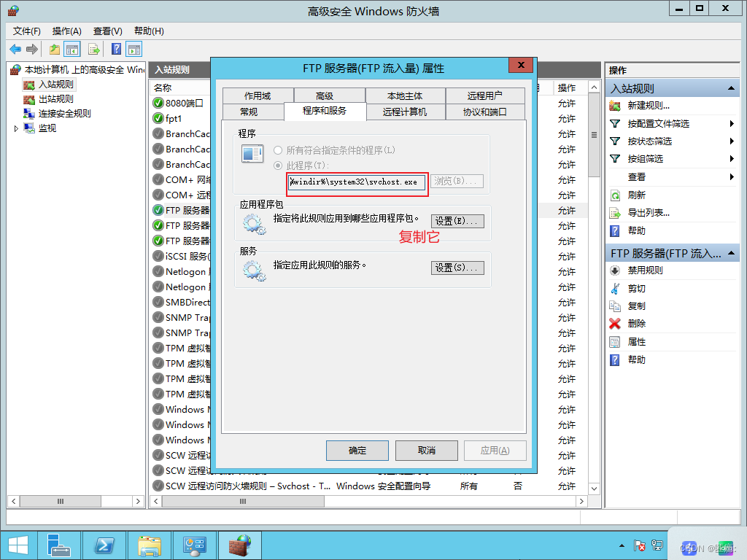Click the 取消 button
Screen dimensions: 747x560
coord(427,451)
